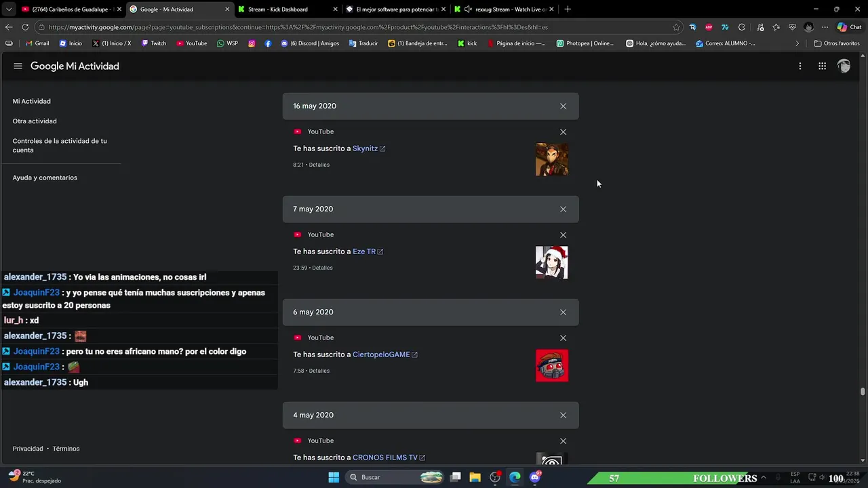868x488 pixels.
Task: Click the page vertical scrollbar thumb
Action: pyautogui.click(x=863, y=391)
